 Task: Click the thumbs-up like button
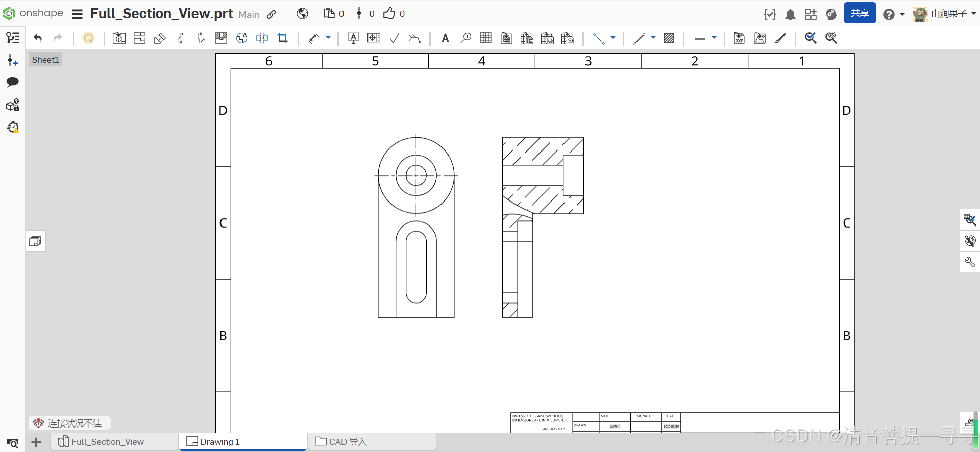(389, 13)
